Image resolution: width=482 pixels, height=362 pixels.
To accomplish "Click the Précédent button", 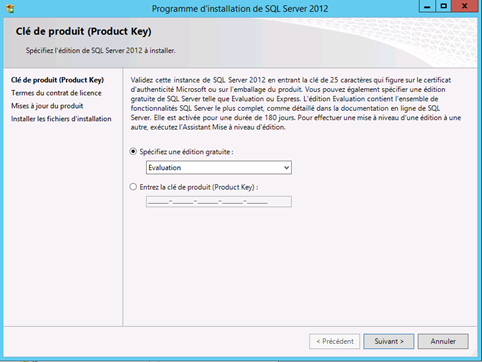I will point(335,341).
